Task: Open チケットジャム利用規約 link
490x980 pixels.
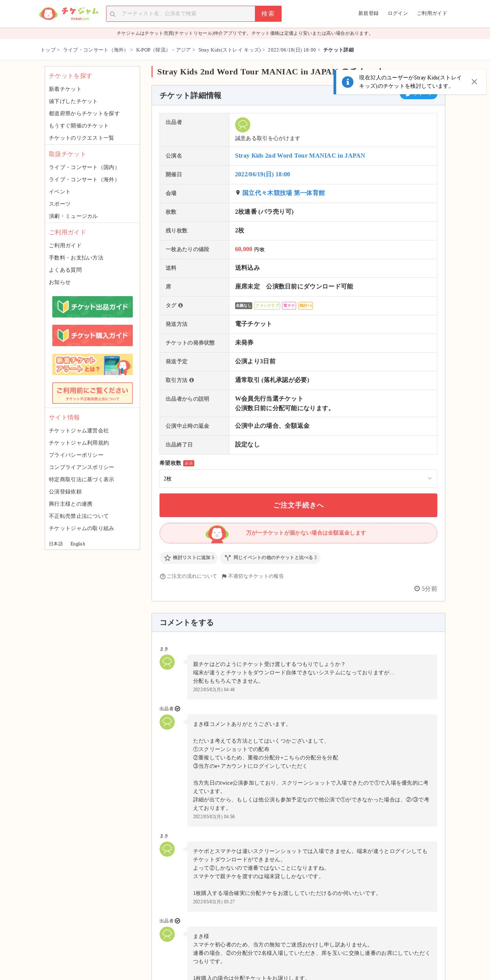Action: 79,443
